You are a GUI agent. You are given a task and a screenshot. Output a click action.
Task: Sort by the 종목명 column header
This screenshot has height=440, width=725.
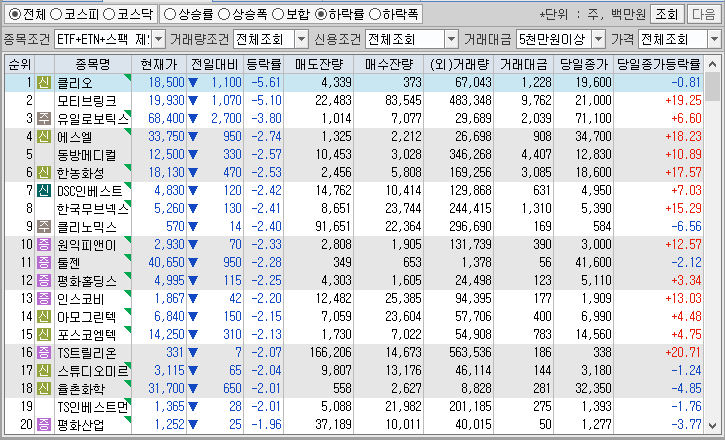(x=93, y=64)
